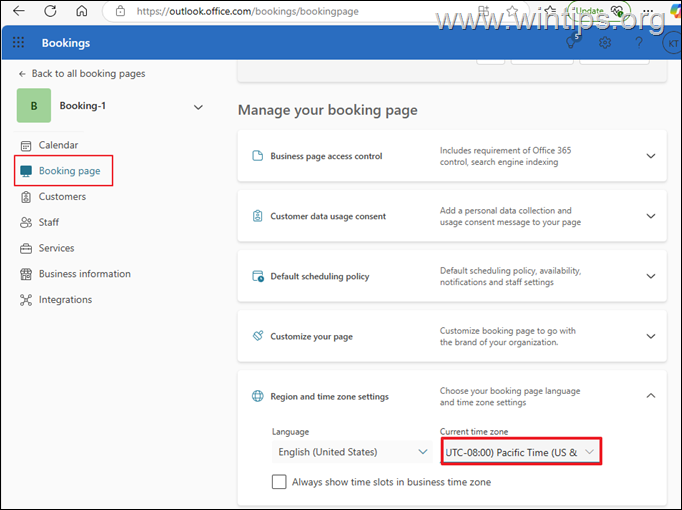Click the Booking-1 green B avatar

tap(34, 106)
